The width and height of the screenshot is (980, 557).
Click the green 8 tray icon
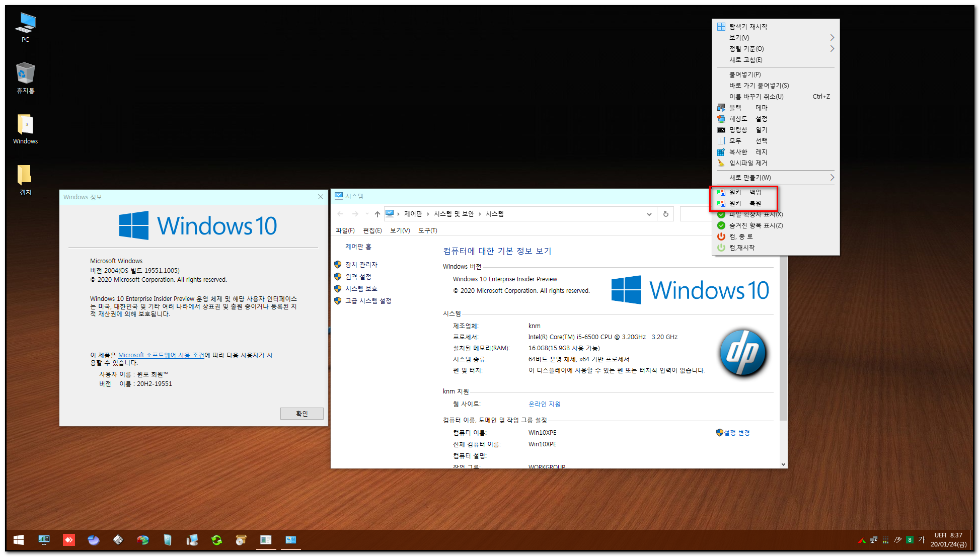910,540
